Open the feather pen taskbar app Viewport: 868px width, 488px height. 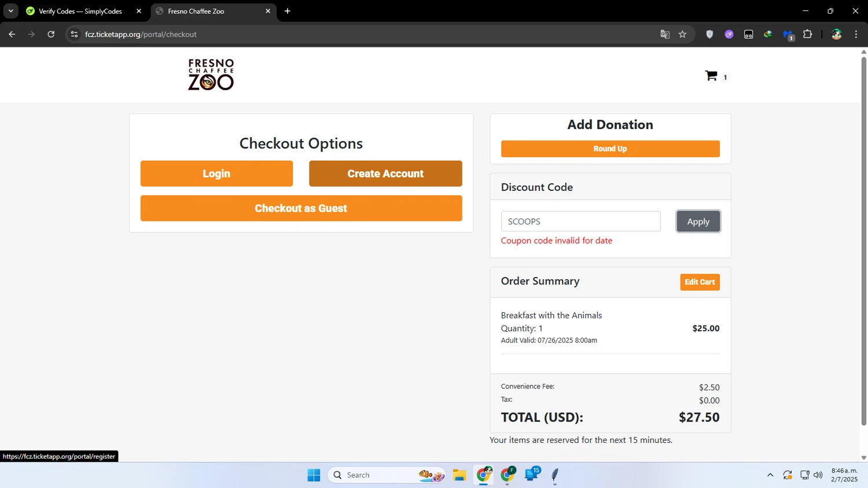(x=555, y=475)
